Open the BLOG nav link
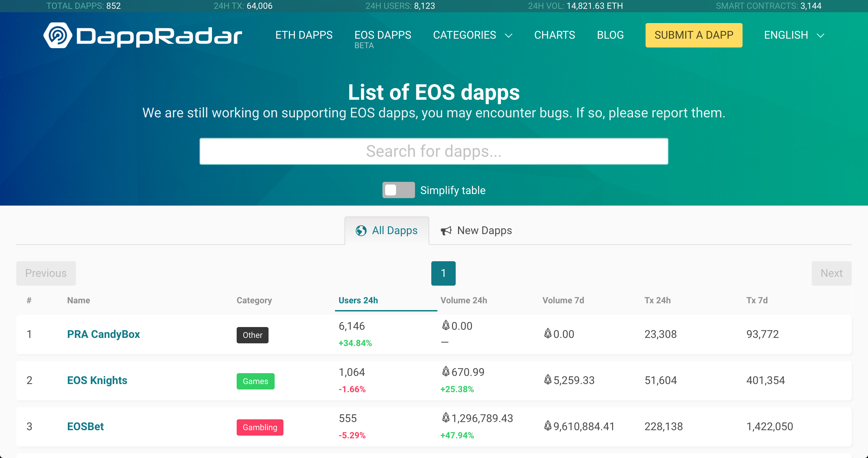Screen dimensions: 868x458 pos(610,35)
